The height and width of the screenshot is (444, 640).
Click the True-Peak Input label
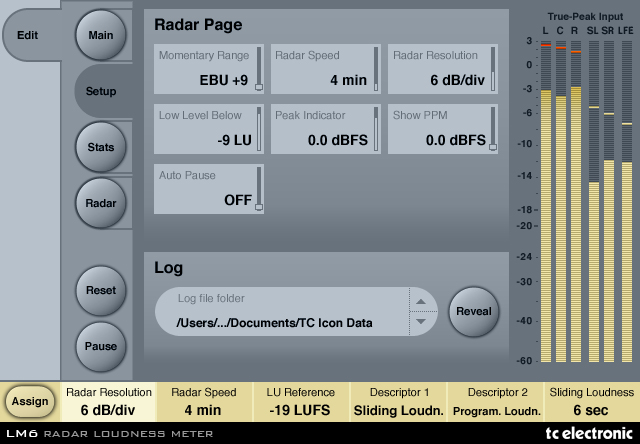(x=585, y=17)
